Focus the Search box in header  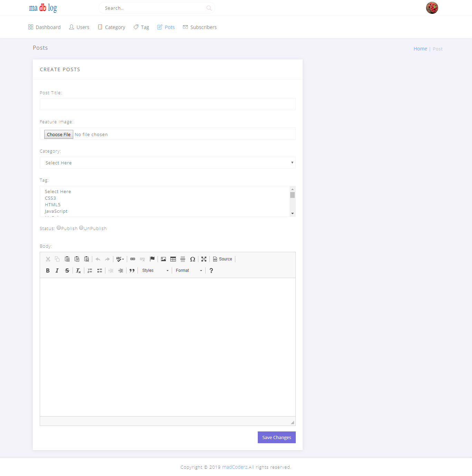[x=157, y=8]
